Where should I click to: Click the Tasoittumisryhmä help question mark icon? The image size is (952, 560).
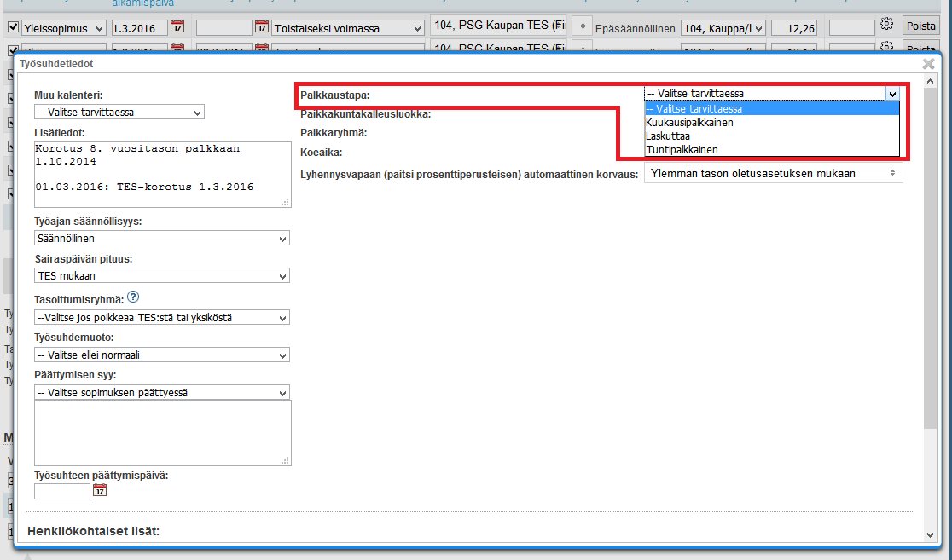pos(133,298)
